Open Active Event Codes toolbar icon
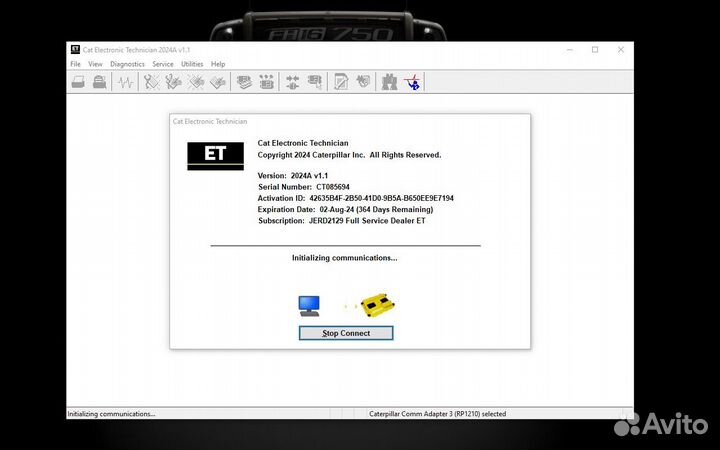This screenshot has height=450, width=720. (196, 82)
